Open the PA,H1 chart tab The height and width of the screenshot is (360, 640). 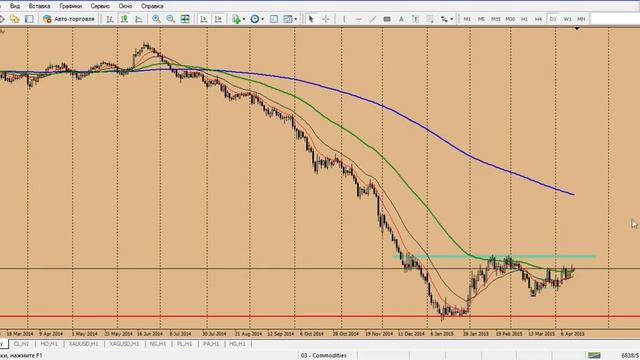coord(211,344)
